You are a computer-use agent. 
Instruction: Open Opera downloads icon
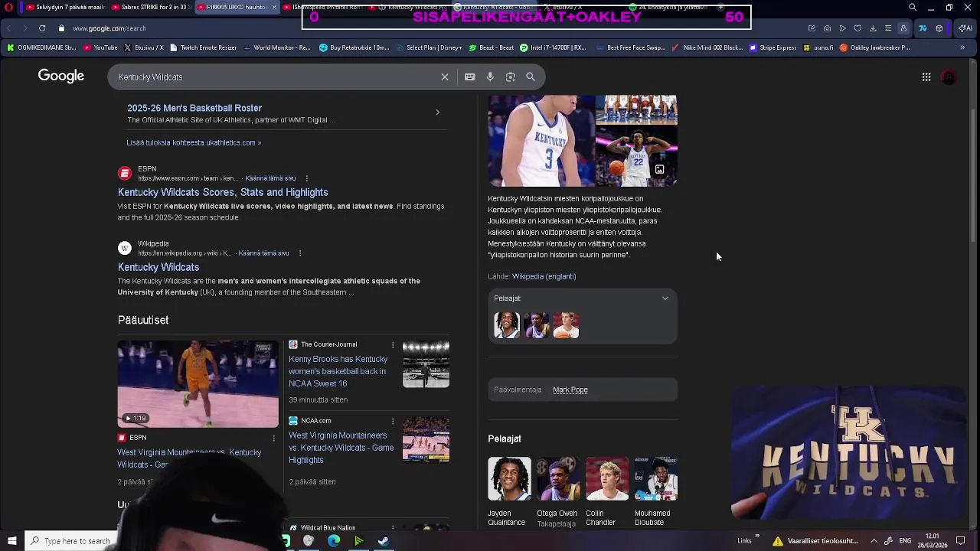tap(873, 28)
